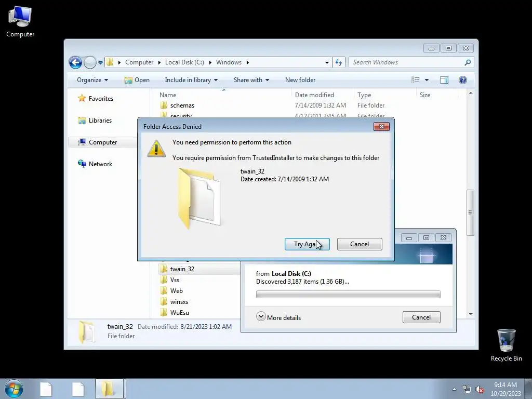Click the vertical scrollbar thumb
The width and height of the screenshot is (532, 399).
click(470, 212)
